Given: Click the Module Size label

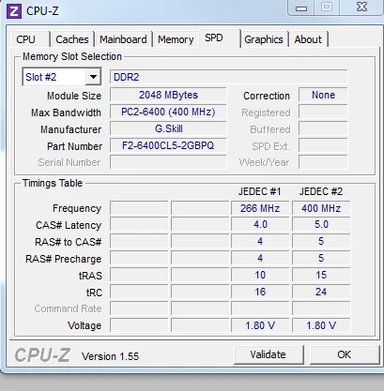Looking at the screenshot, I should pyautogui.click(x=74, y=96).
